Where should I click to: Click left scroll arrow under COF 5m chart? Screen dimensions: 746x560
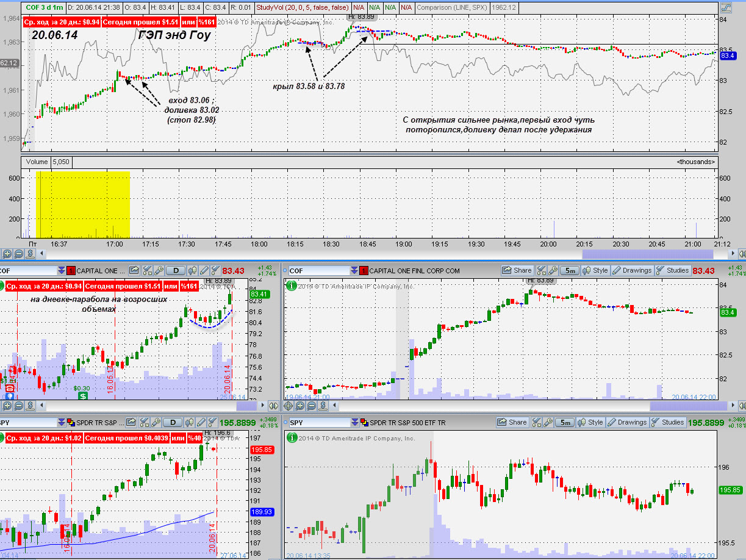click(334, 406)
